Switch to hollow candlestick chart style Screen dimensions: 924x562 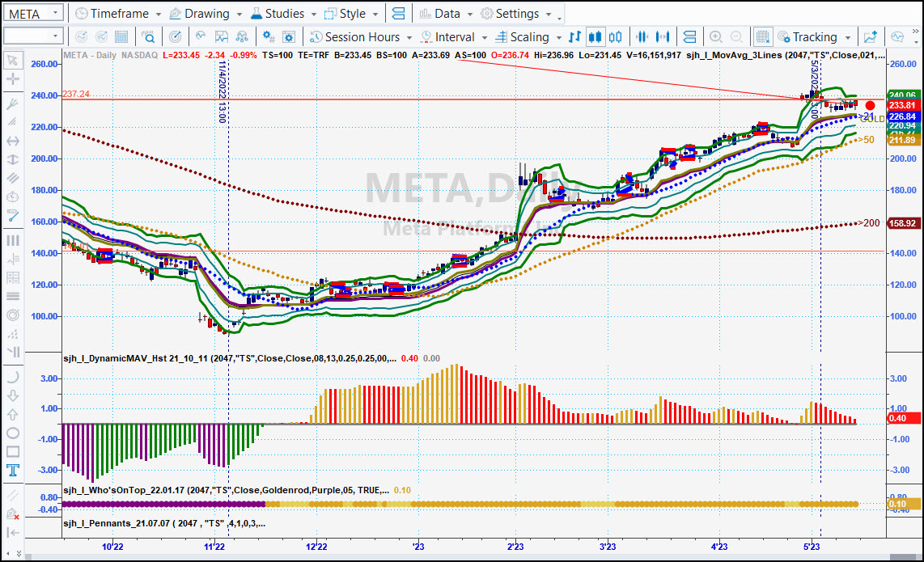615,37
